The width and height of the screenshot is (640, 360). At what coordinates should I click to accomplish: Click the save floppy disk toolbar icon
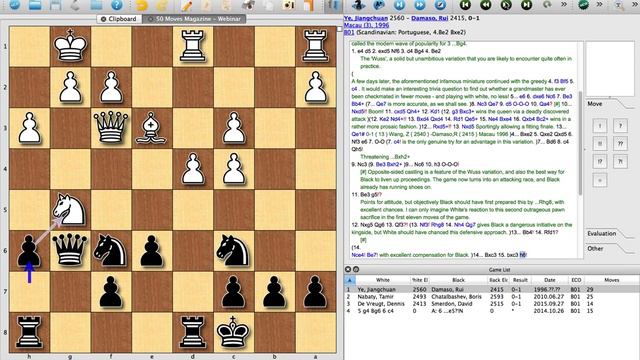pyautogui.click(x=56, y=5)
